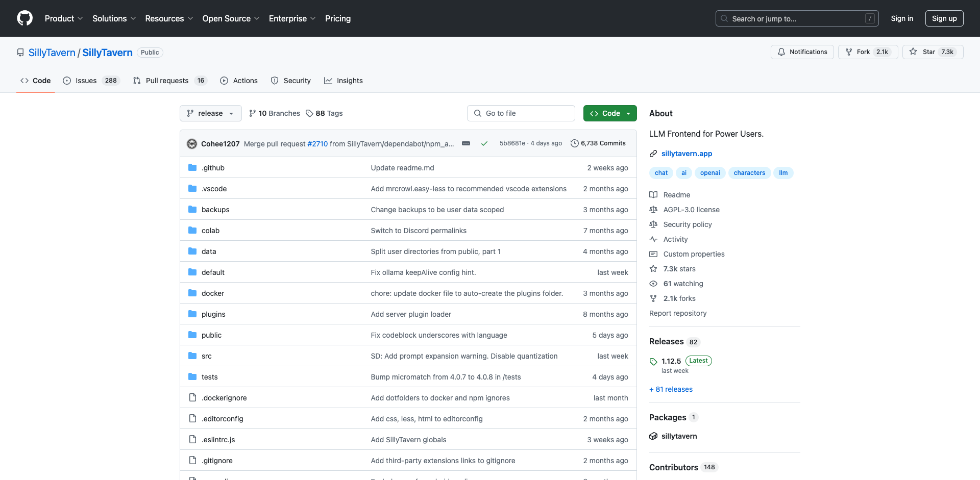Click the watching eye icon
The width and height of the screenshot is (980, 480).
(653, 284)
